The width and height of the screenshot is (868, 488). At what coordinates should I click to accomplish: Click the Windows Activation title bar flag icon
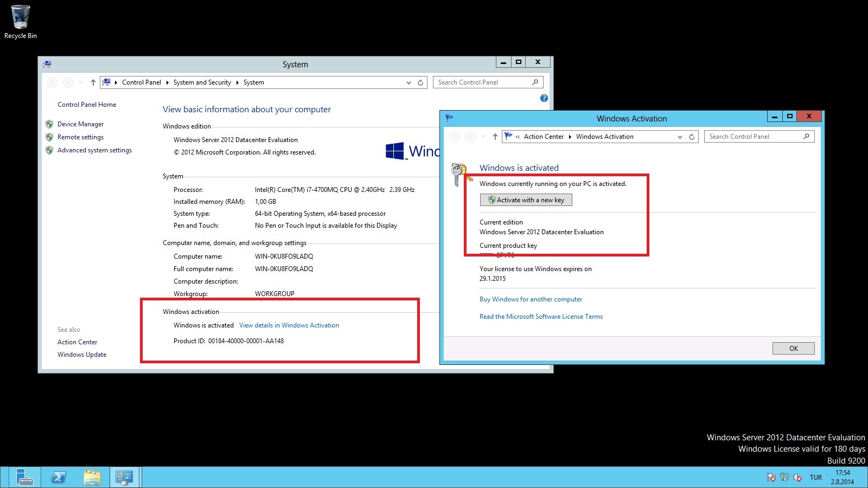pos(449,118)
